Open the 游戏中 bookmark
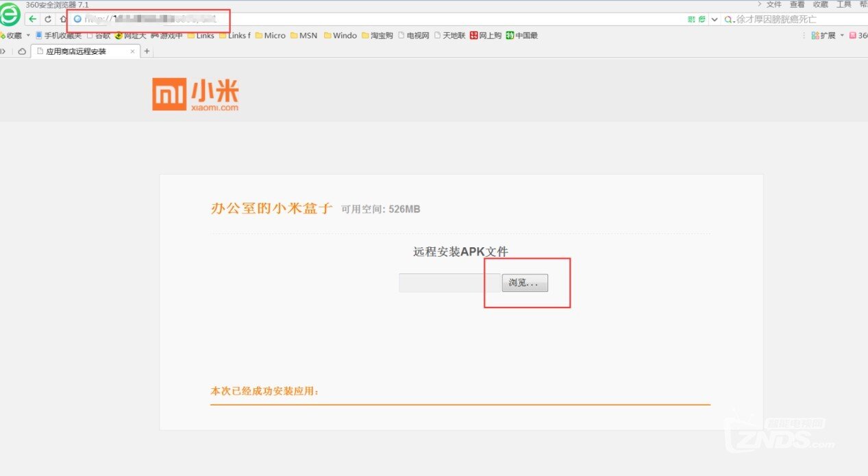This screenshot has width=868, height=476. pos(166,36)
